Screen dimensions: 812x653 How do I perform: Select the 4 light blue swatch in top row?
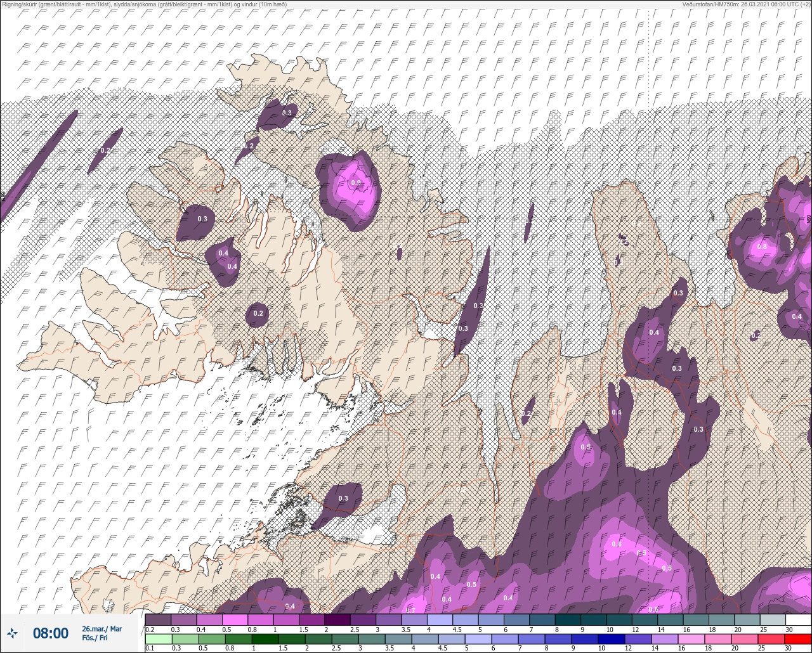click(440, 619)
